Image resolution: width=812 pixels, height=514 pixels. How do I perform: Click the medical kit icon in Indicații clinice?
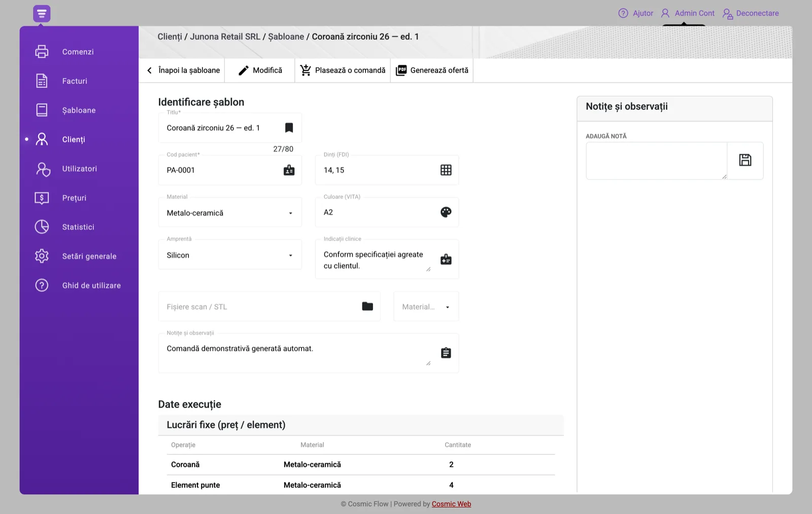[446, 259]
